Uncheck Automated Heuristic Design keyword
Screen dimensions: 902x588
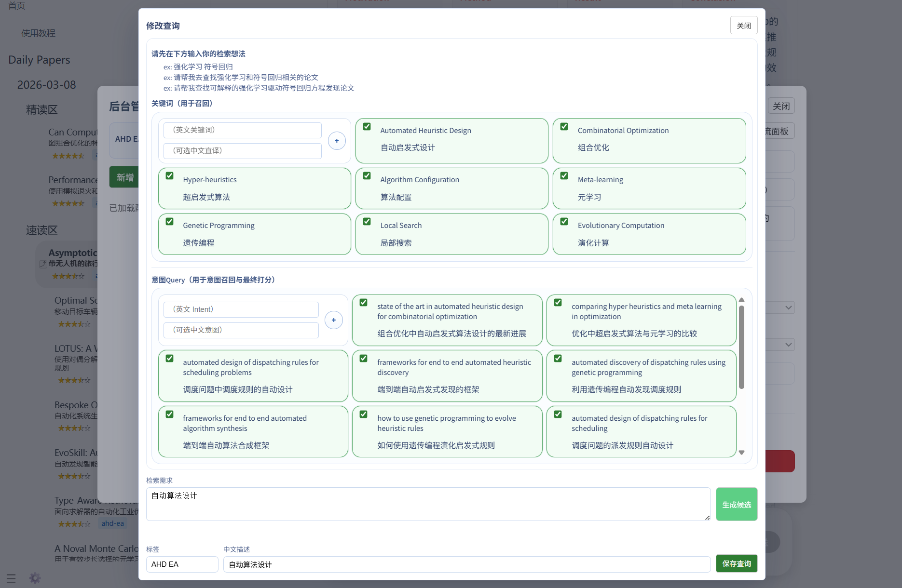367,127
